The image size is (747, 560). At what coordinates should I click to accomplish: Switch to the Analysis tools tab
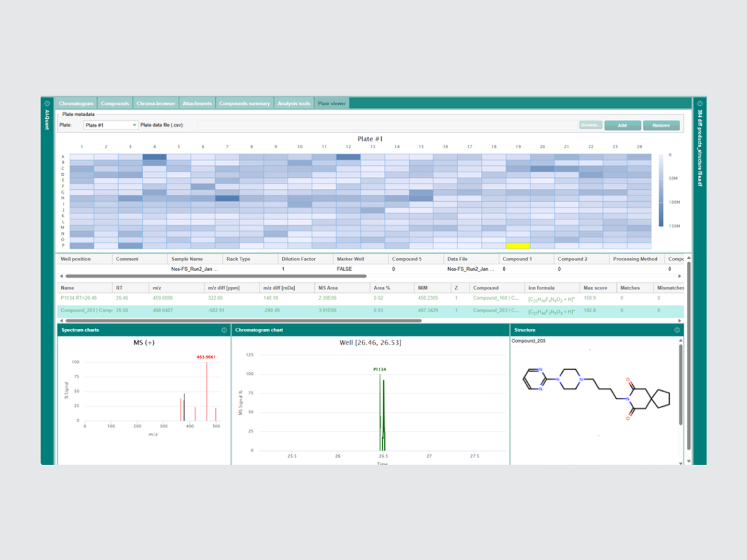click(294, 103)
